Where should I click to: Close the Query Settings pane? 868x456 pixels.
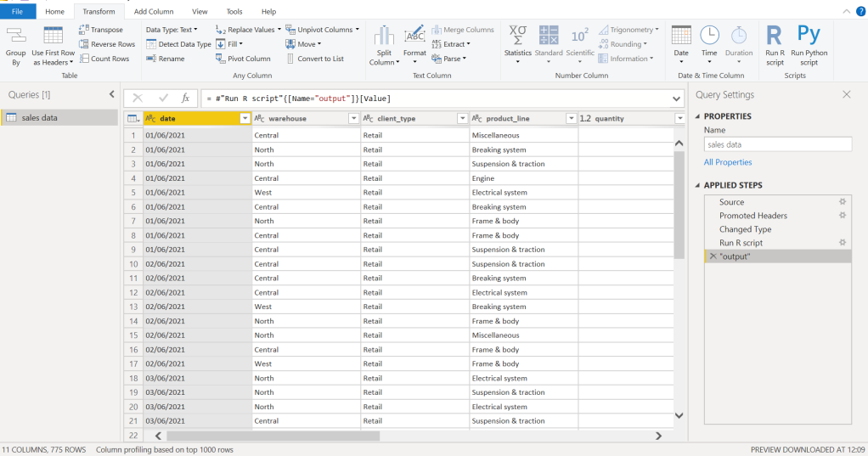(x=847, y=94)
